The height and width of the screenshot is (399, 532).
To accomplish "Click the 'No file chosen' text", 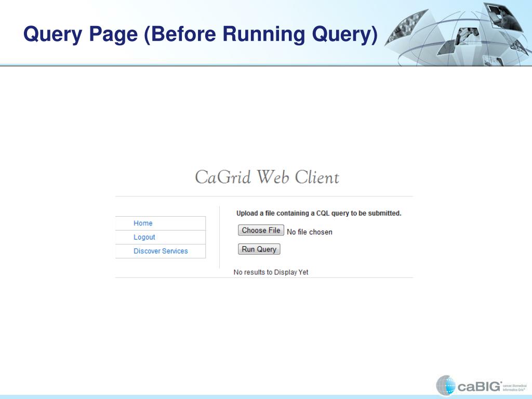I will point(310,232).
